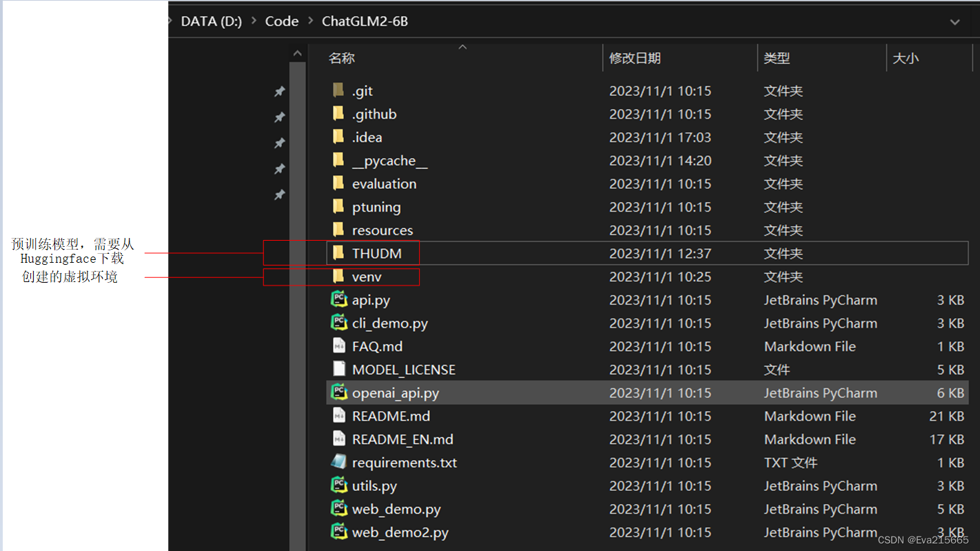
Task: Select the THUDM folder icon
Action: pyautogui.click(x=338, y=253)
